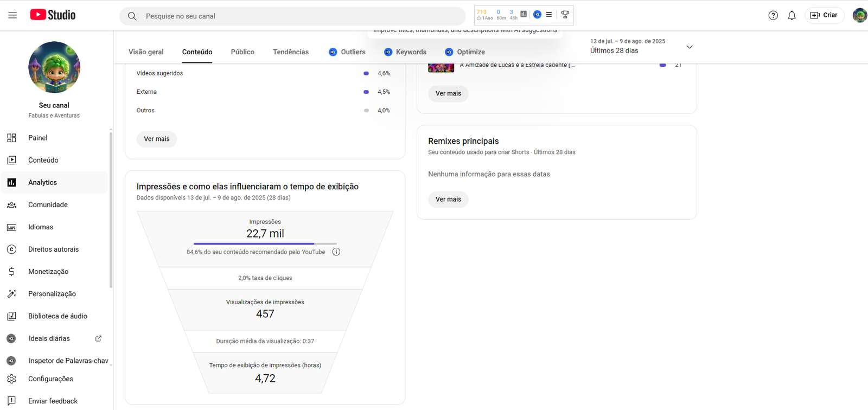Open Monetização in the sidebar

48,272
